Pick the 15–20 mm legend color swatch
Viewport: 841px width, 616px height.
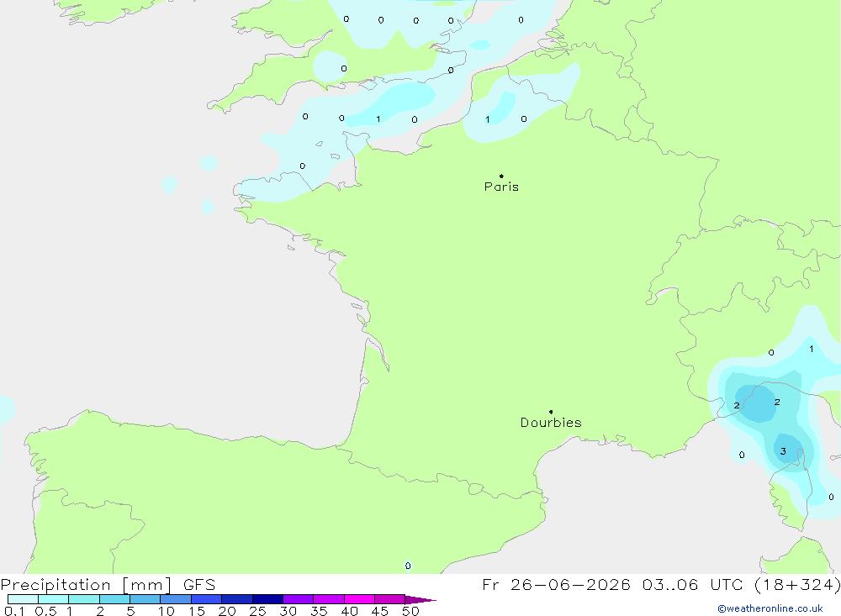pyautogui.click(x=207, y=599)
